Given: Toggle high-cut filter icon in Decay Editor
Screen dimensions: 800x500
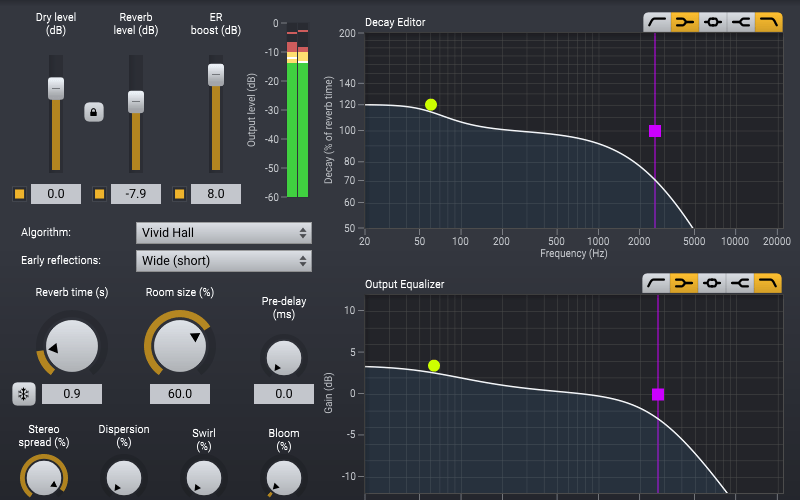Looking at the screenshot, I should (768, 21).
